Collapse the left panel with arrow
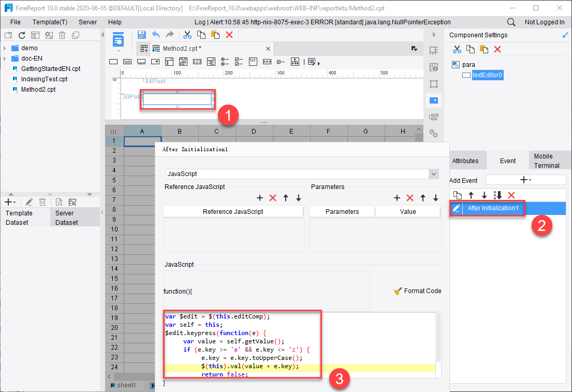572x392 pixels. coord(102,35)
